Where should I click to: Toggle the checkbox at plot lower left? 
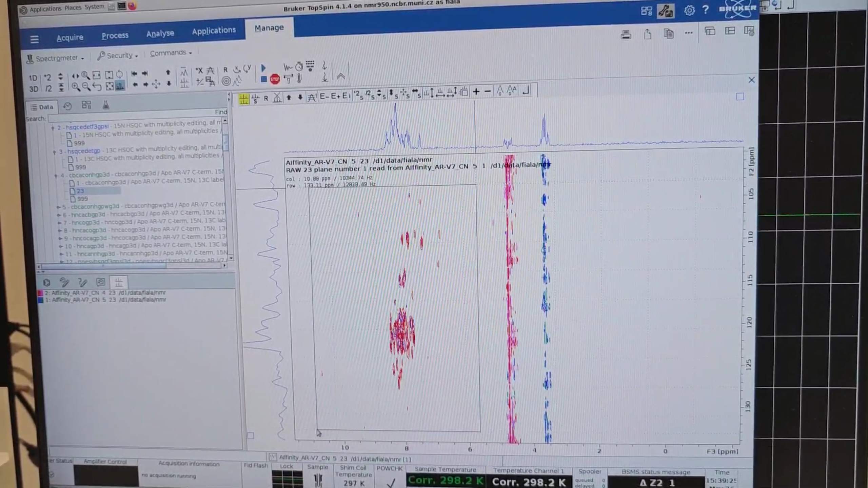[251, 435]
